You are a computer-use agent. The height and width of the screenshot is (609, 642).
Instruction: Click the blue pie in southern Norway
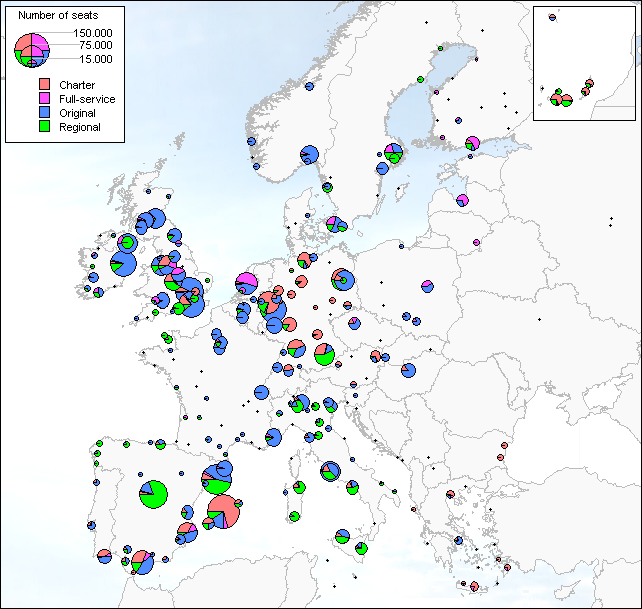point(309,155)
